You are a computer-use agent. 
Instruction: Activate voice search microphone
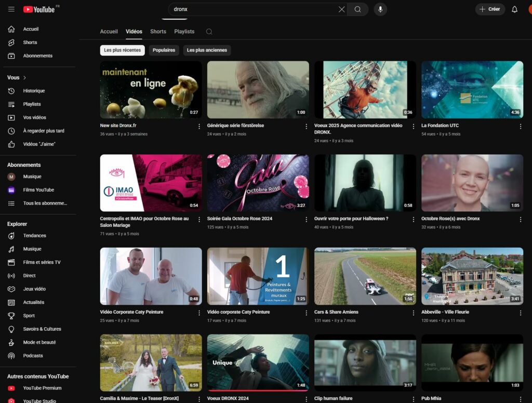point(380,9)
